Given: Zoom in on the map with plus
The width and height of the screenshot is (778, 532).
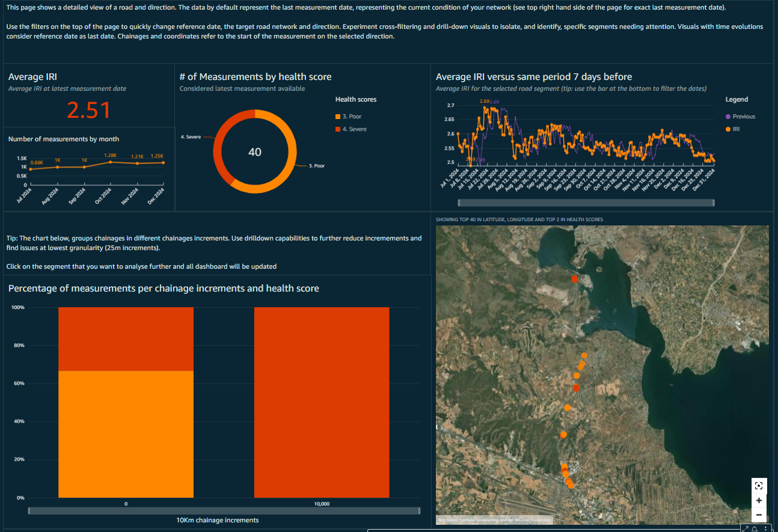Looking at the screenshot, I should coord(759,500).
